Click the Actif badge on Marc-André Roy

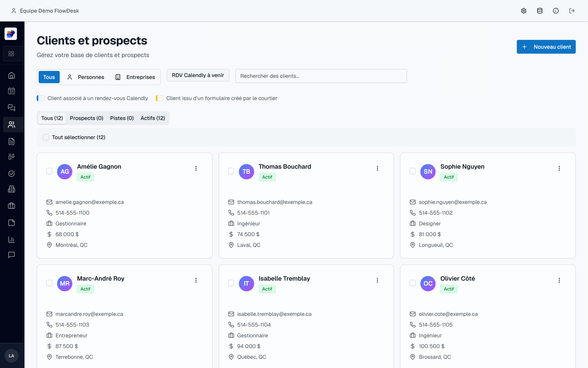pos(86,289)
